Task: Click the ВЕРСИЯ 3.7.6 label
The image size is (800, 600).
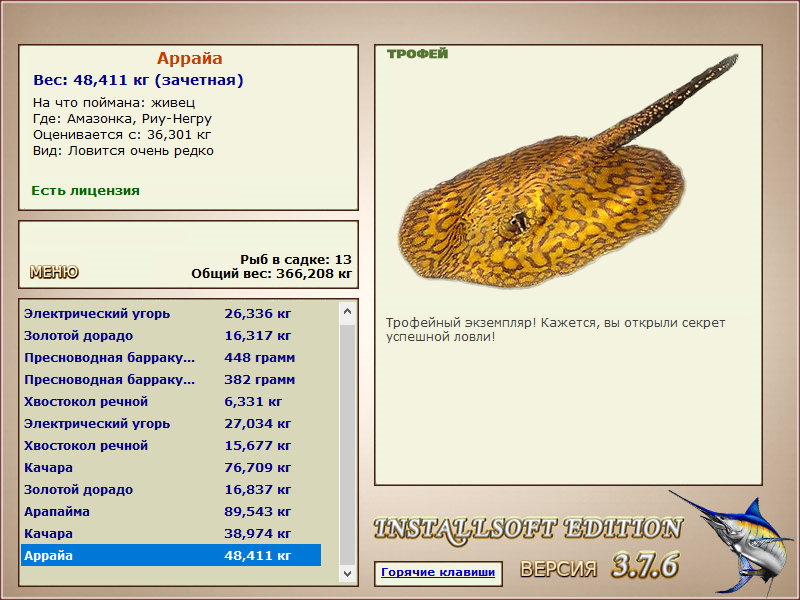Action: 599,566
